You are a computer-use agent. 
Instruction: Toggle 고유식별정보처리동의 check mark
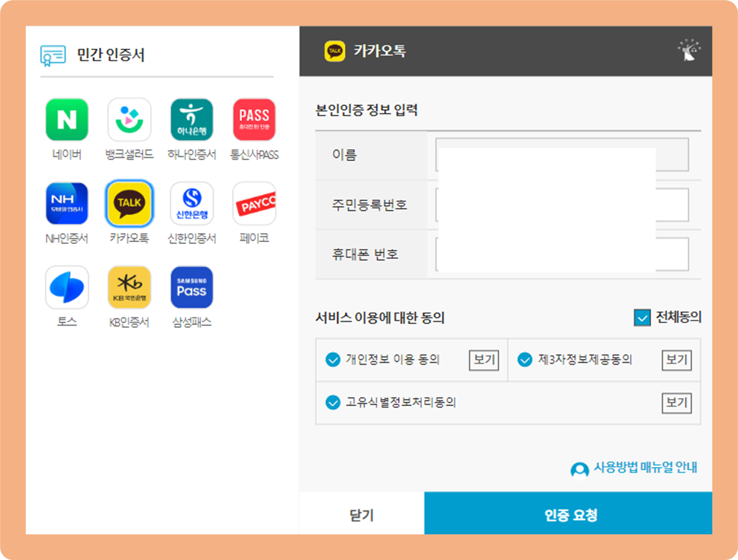333,403
